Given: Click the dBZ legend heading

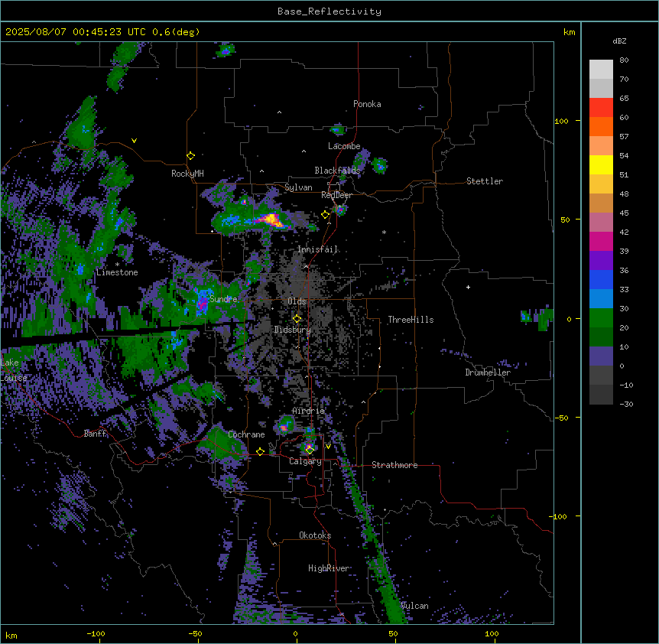Looking at the screenshot, I should [x=619, y=41].
